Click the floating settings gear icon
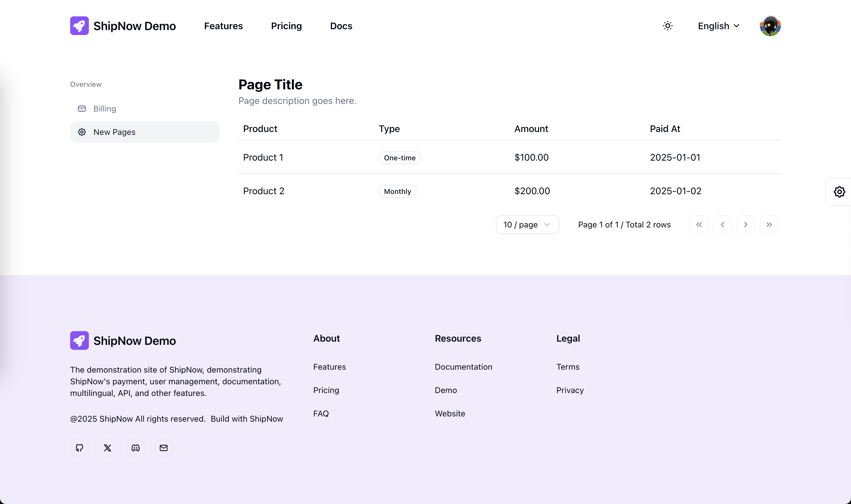Viewport: 851px width, 504px height. coord(839,192)
